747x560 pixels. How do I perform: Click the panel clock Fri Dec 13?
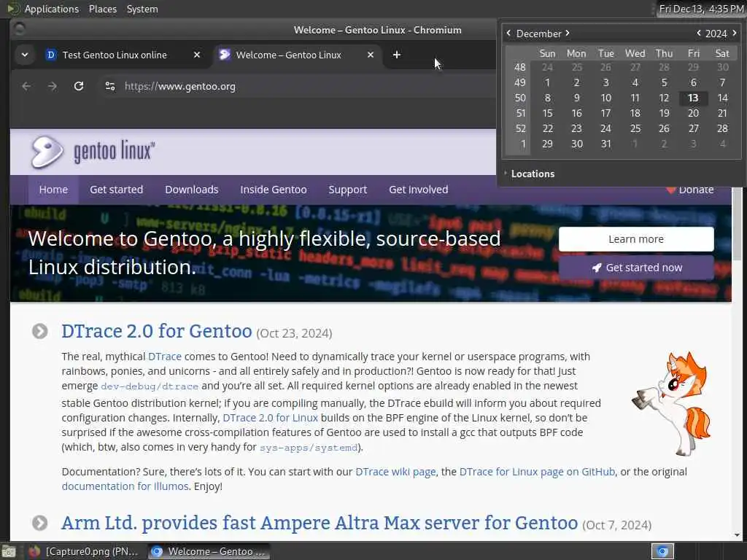[x=701, y=9]
